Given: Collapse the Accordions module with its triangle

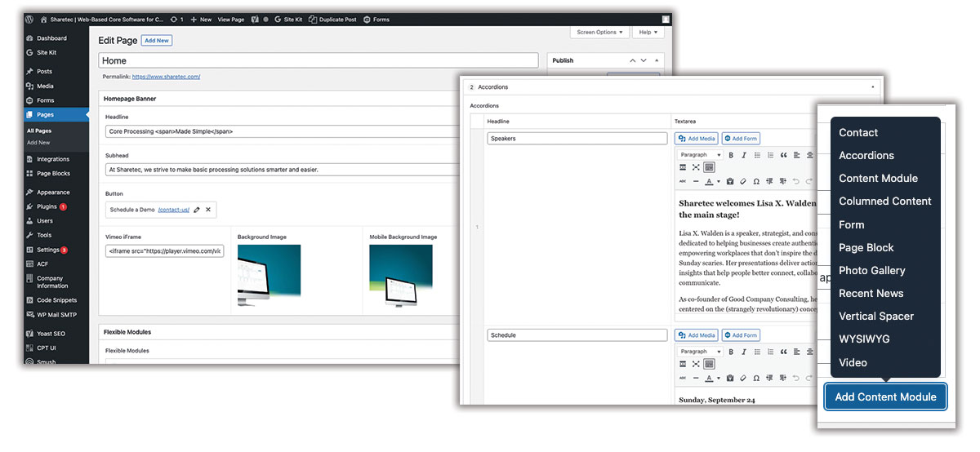Looking at the screenshot, I should [x=873, y=86].
